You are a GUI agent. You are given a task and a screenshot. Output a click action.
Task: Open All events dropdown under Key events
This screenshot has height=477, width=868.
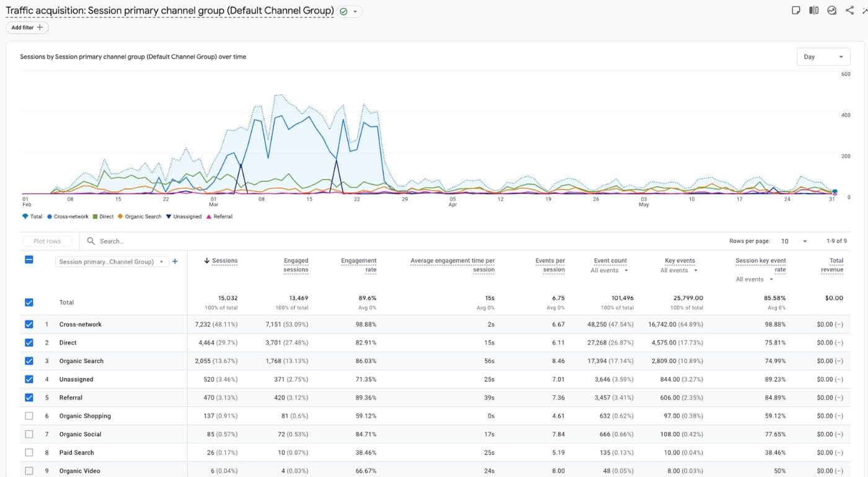pos(679,270)
